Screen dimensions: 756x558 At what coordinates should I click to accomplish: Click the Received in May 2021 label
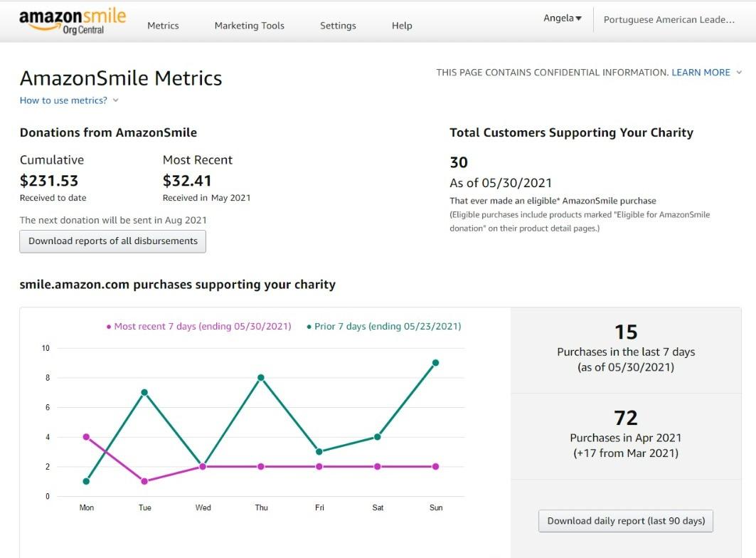click(x=206, y=198)
